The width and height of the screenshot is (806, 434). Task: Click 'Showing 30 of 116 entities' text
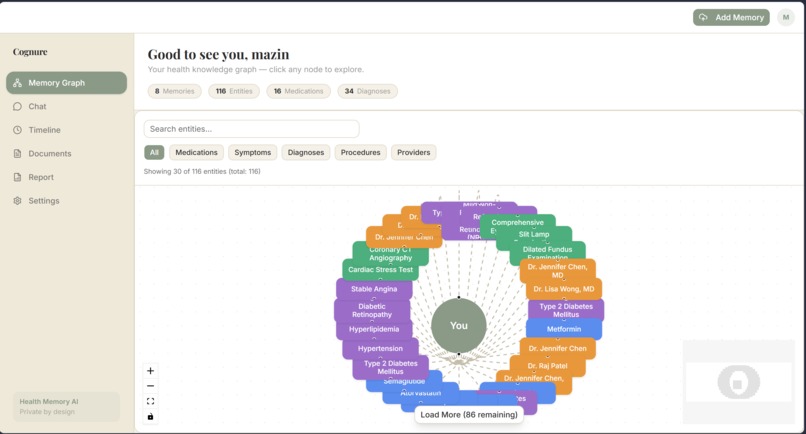[202, 171]
